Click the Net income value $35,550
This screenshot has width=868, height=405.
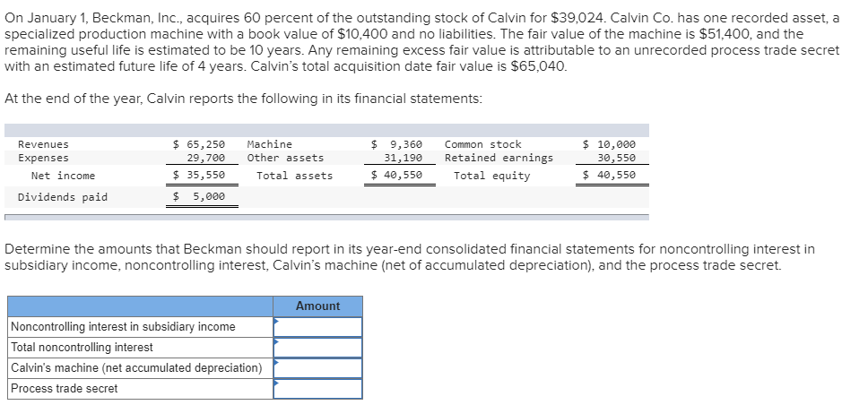point(199,176)
